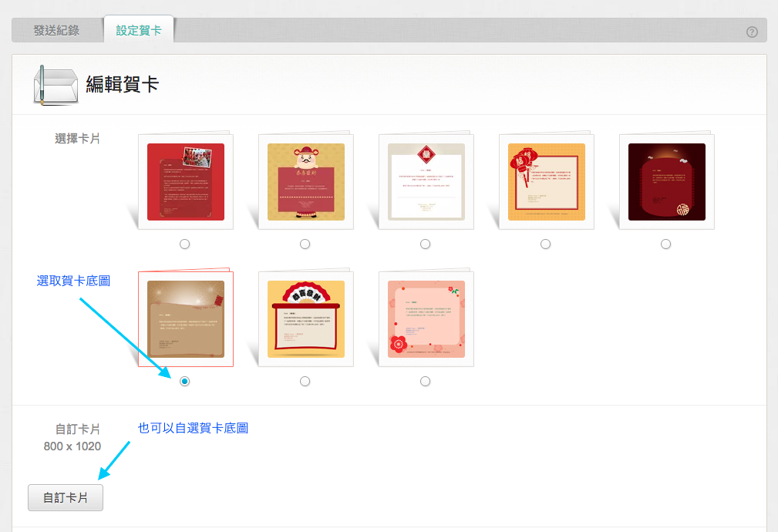Click the 編輯賀卡 heading text
Viewport: 778px width, 532px height.
tap(122, 84)
